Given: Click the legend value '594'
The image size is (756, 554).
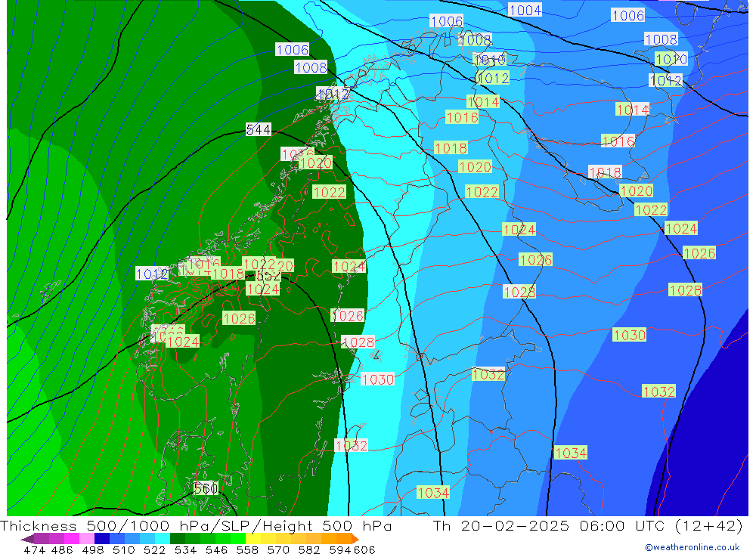Looking at the screenshot, I should click(340, 549).
